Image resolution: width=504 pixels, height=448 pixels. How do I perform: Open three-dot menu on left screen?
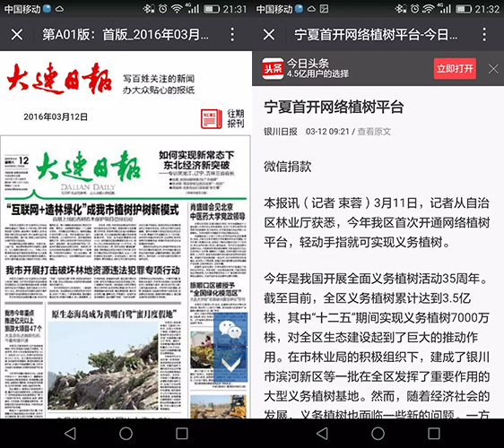232,34
